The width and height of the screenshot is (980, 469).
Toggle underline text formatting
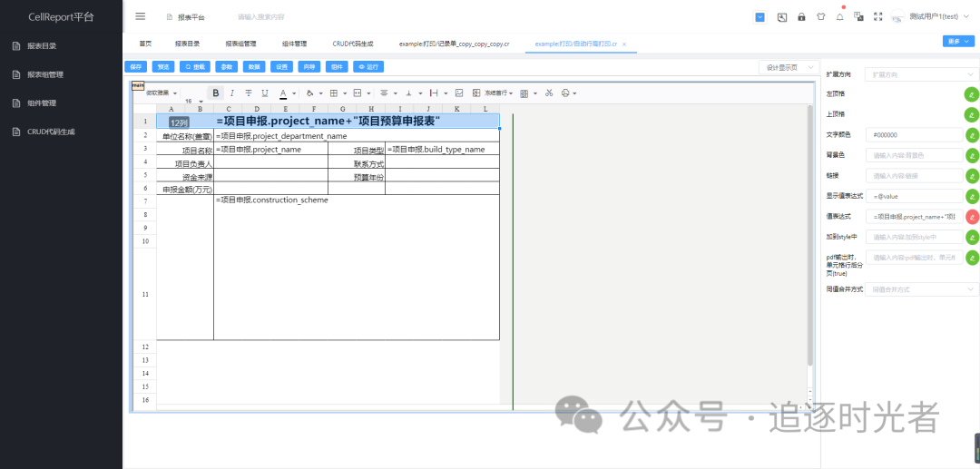(x=265, y=93)
